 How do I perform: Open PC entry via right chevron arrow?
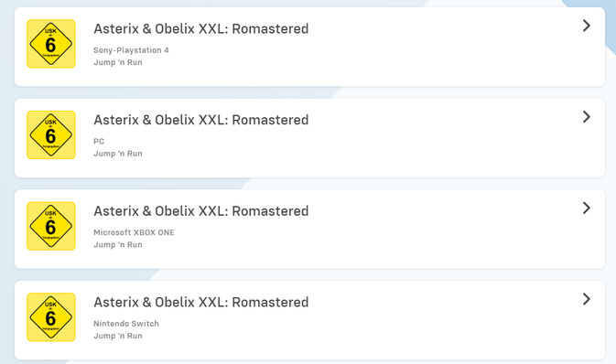click(x=586, y=117)
